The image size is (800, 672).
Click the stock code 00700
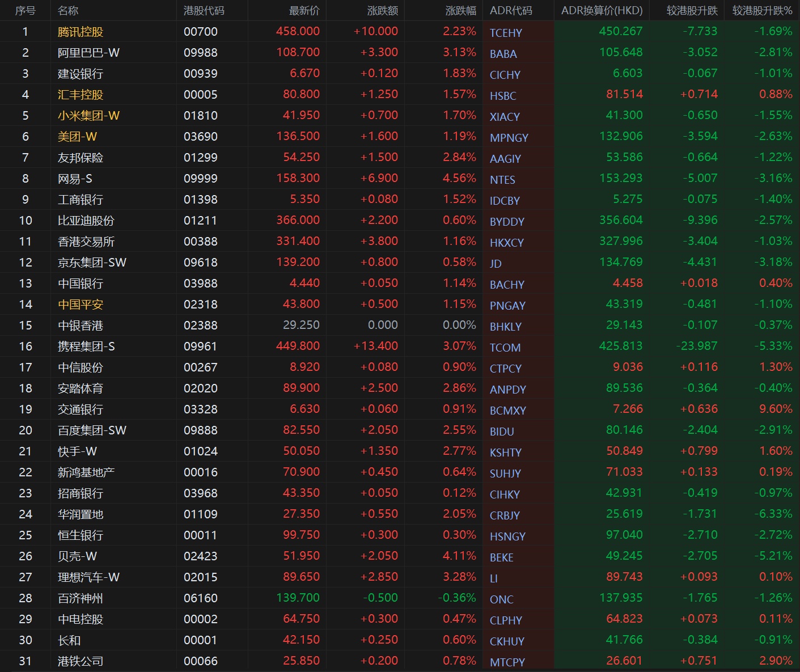click(x=201, y=32)
